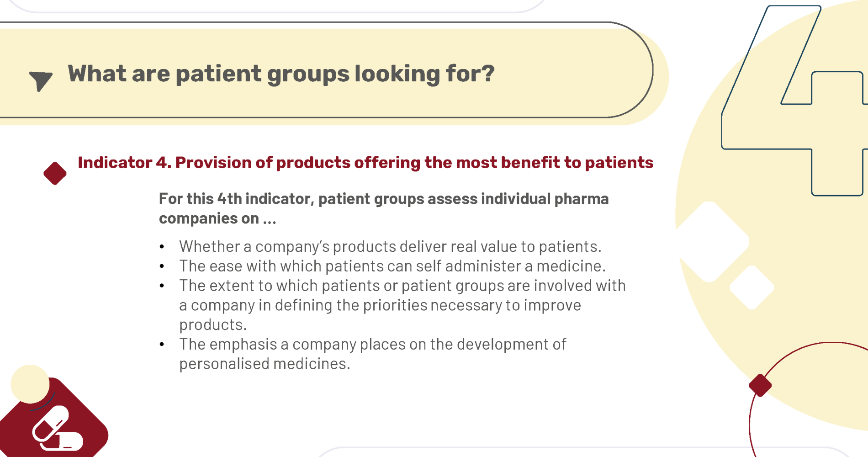
Task: Click the red Indicator 4 title text
Action: pos(365,163)
